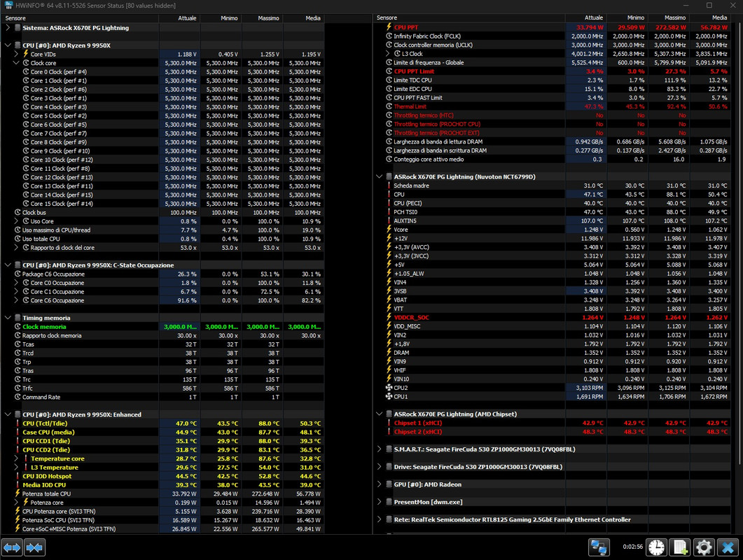This screenshot has height=560, width=743.
Task: Expand the Temperature core row
Action: 16,458
